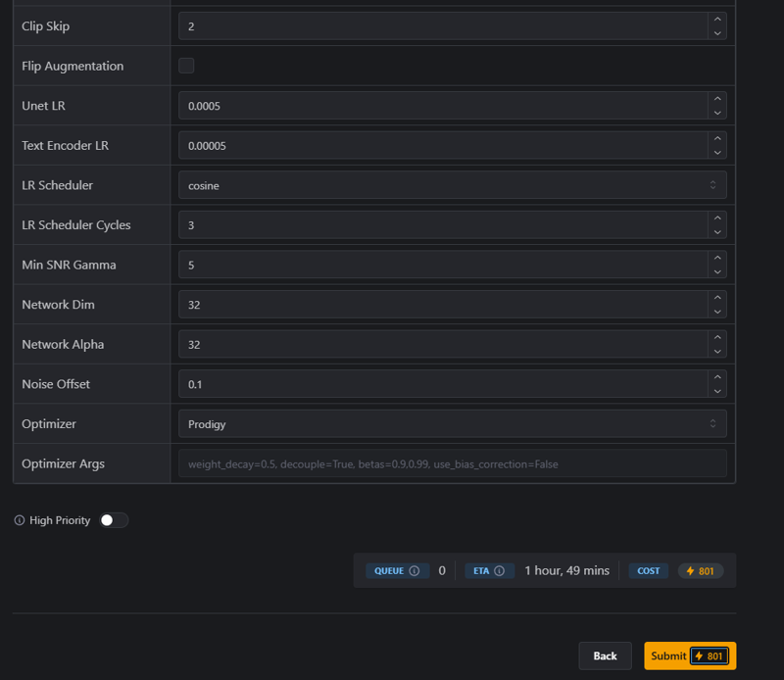Click the Back button
This screenshot has width=784, height=680.
pyautogui.click(x=605, y=656)
